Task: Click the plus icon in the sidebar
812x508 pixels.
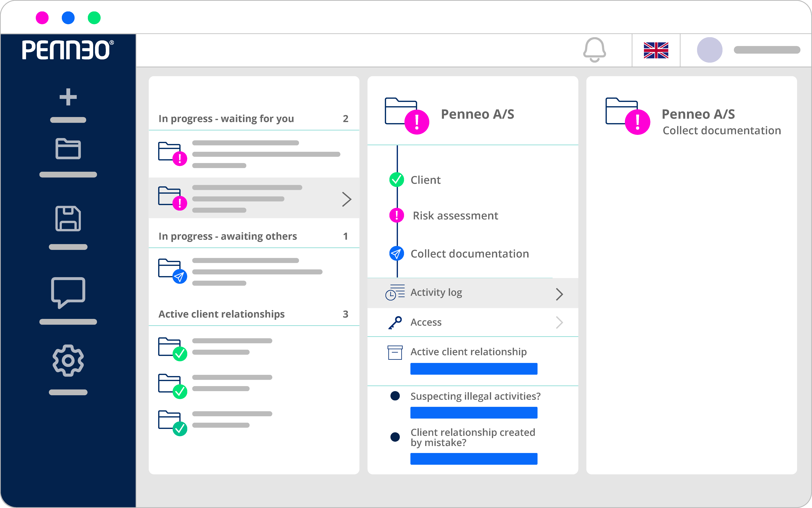Action: point(68,97)
